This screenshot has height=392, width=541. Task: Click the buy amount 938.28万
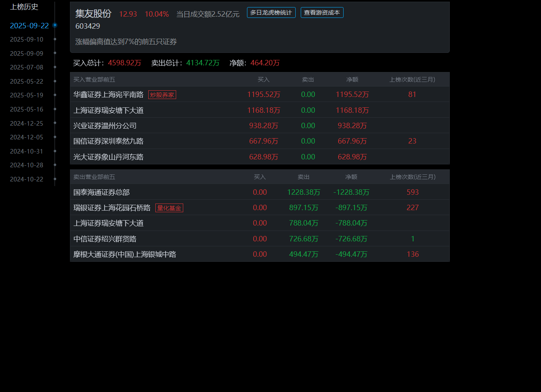[x=264, y=126]
